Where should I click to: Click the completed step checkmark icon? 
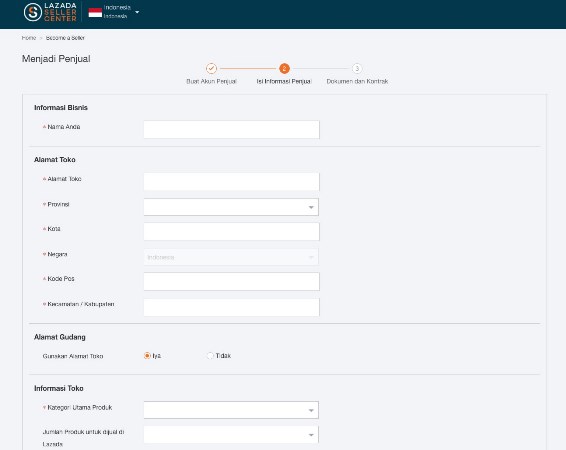211,68
